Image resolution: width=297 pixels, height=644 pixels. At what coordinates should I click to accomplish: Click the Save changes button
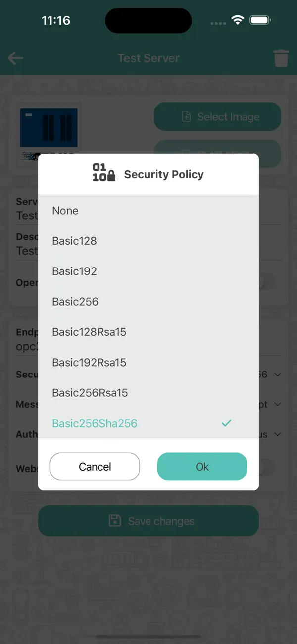148,520
